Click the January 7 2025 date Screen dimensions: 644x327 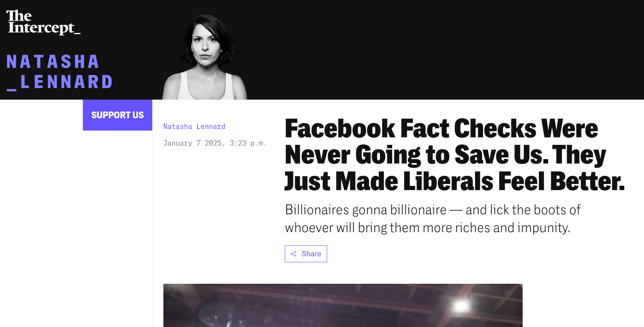tap(192, 143)
